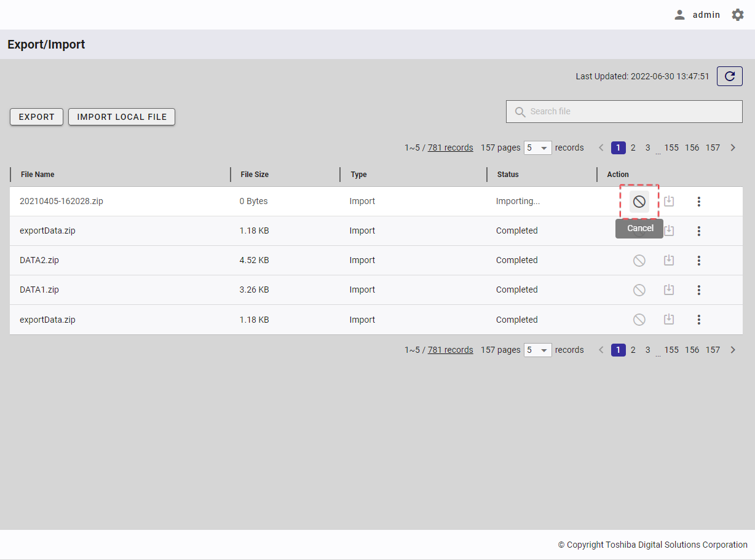Sort by the Type column header
The image size is (755, 560).
pos(358,175)
